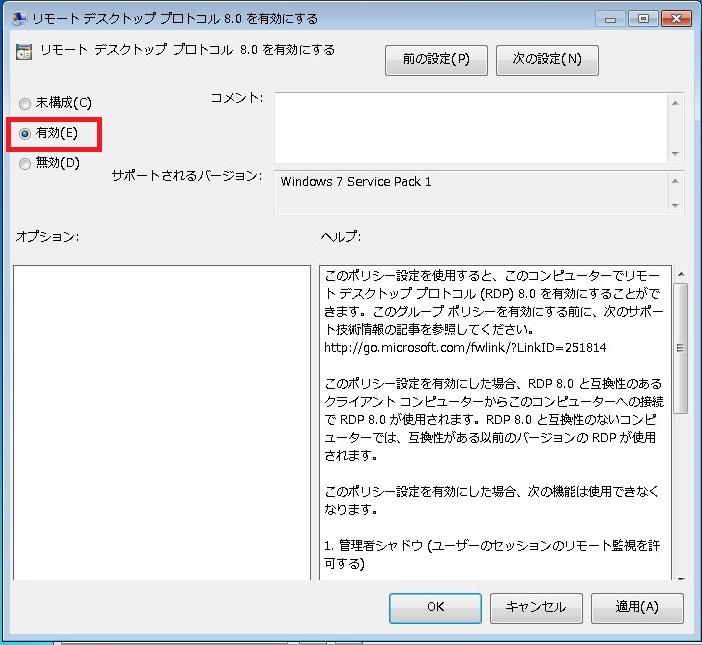Maximize the dialog window

pos(642,17)
